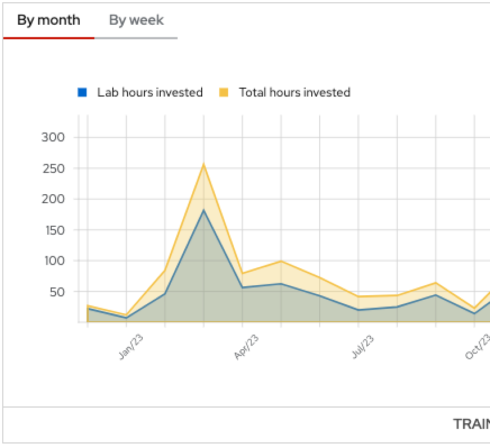
Task: Click the blue Lab hours legend square
Action: [x=83, y=93]
